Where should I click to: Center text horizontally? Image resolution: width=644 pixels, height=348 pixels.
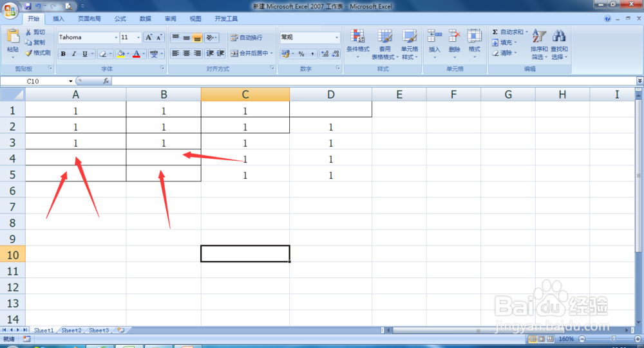point(187,53)
